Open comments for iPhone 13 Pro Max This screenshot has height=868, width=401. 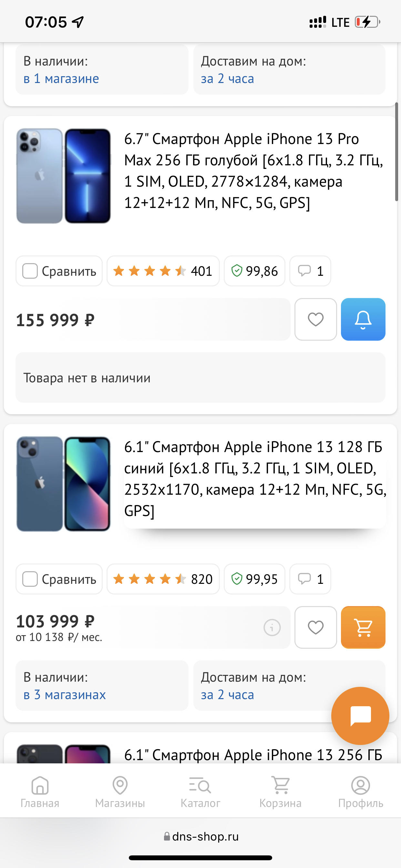pos(310,271)
